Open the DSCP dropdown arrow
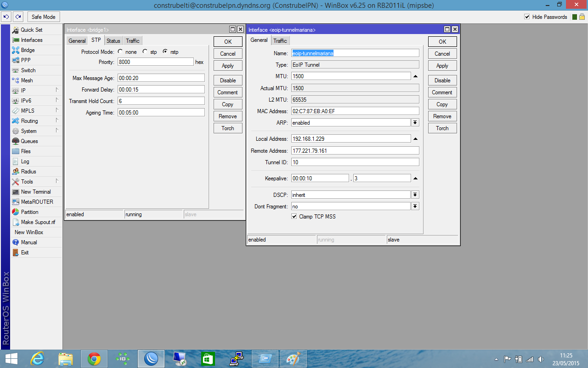The height and width of the screenshot is (368, 588). click(415, 195)
